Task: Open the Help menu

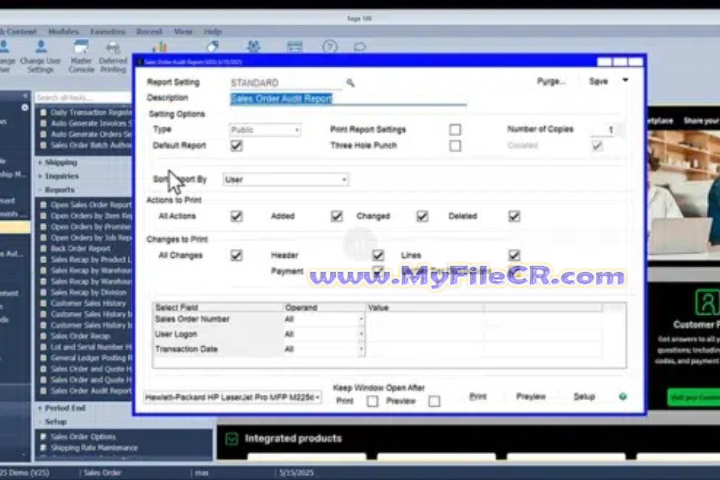Action: tap(213, 32)
